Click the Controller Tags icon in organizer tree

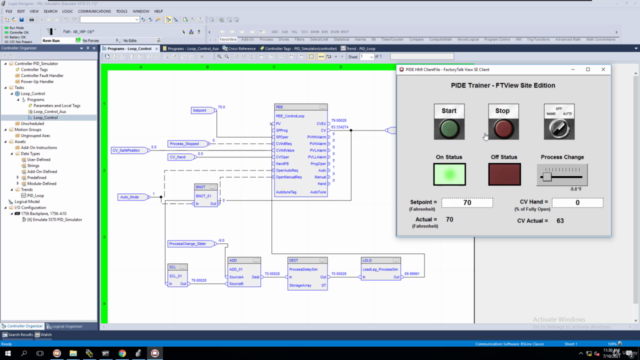tap(18, 69)
